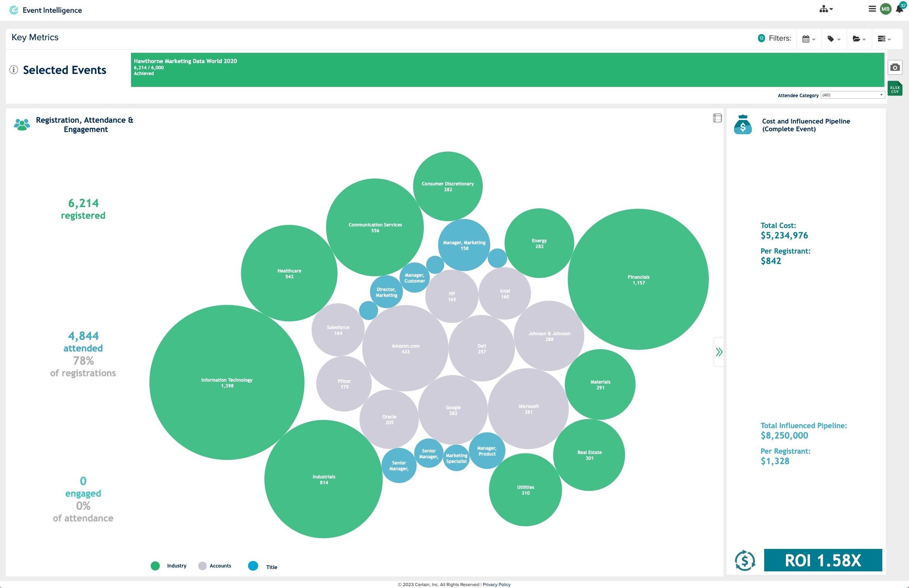Open the folder filter dropdown

859,39
